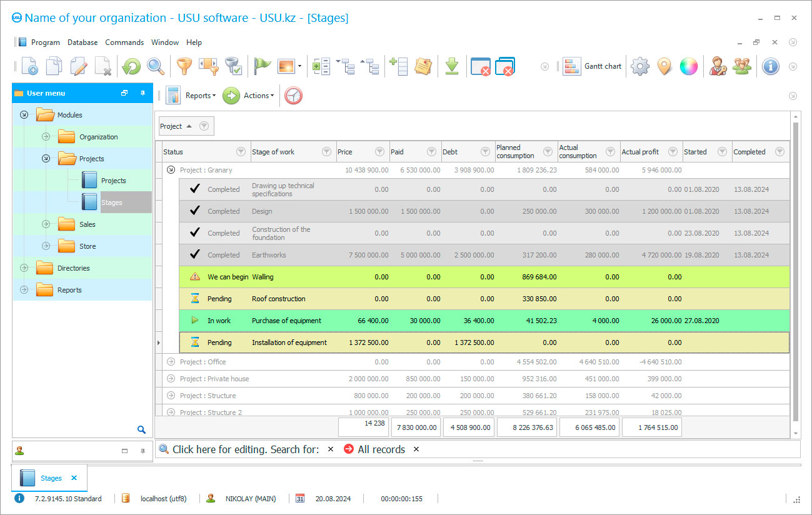Open user access rights icon with key
The width and height of the screenshot is (812, 515).
click(x=718, y=66)
